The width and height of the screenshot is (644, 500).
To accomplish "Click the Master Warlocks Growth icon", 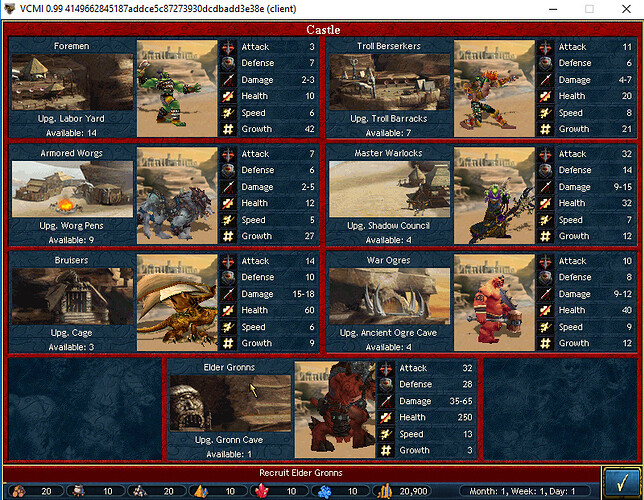I will pyautogui.click(x=545, y=236).
